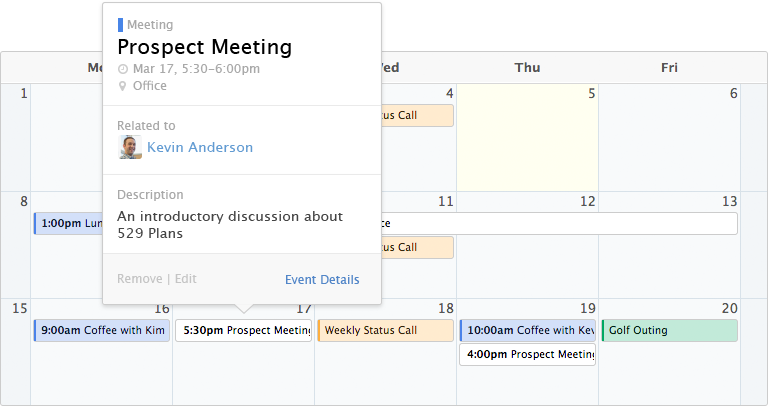Screen dimensions: 768x406
Task: Click the highlighted day cell number 5
Action: [x=528, y=137]
